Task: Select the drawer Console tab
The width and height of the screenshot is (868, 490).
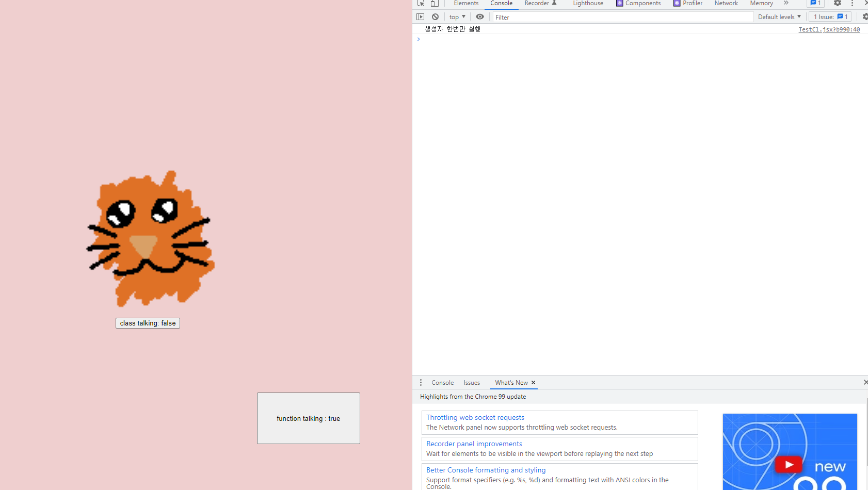Action: 443,383
